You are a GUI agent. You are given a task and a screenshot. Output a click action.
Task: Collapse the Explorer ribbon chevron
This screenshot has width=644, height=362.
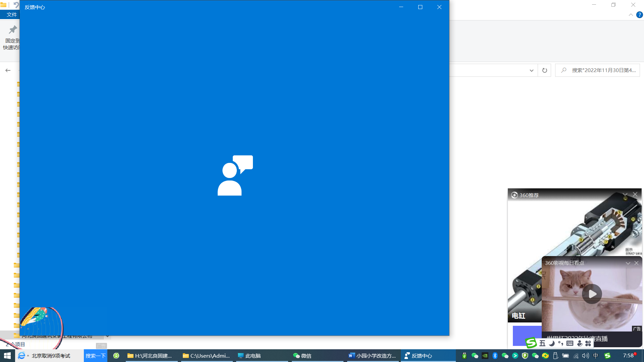pyautogui.click(x=631, y=15)
